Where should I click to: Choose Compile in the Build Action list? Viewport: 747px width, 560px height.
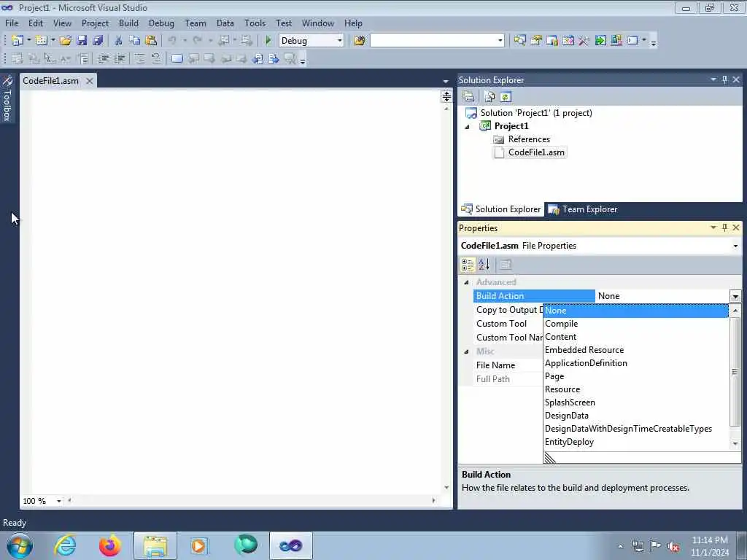click(561, 324)
